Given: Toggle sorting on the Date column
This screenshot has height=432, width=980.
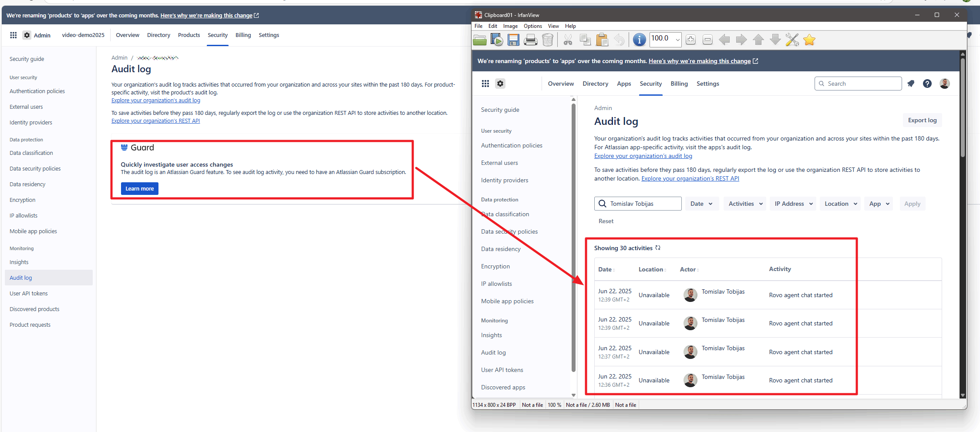Looking at the screenshot, I should coord(606,269).
